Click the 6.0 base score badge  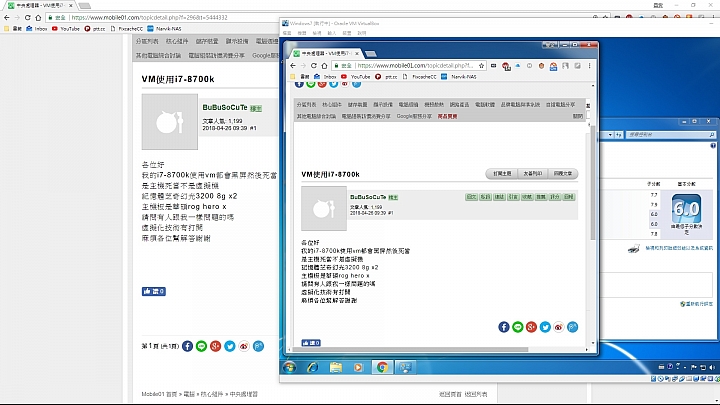coord(686,208)
